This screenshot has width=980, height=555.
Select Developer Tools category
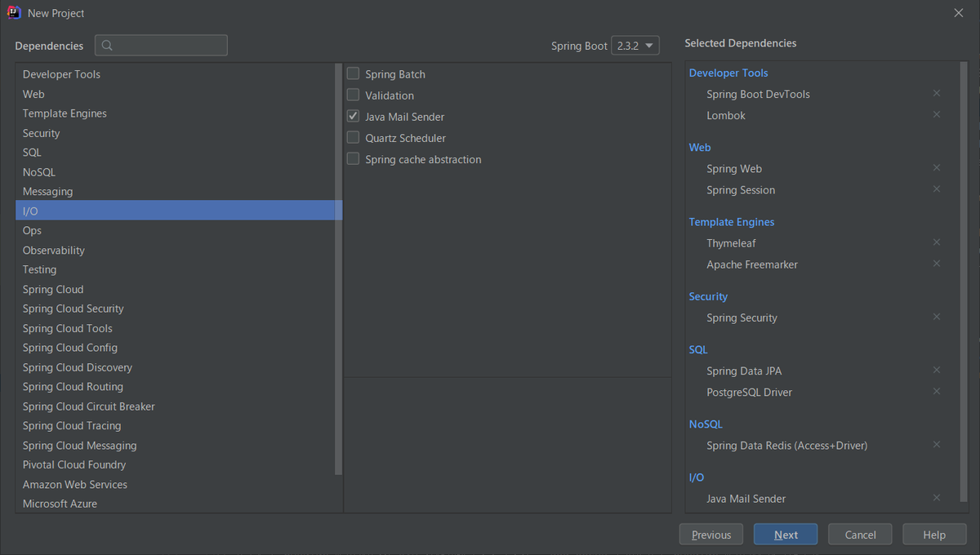click(175, 74)
